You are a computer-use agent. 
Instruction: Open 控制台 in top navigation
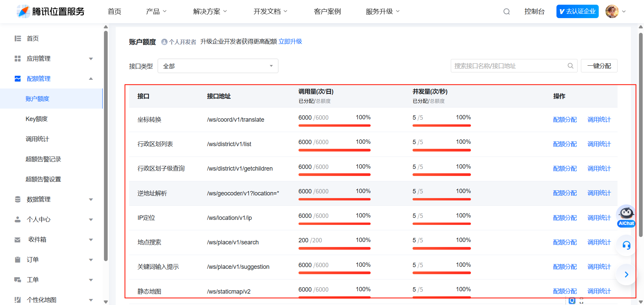click(x=534, y=11)
